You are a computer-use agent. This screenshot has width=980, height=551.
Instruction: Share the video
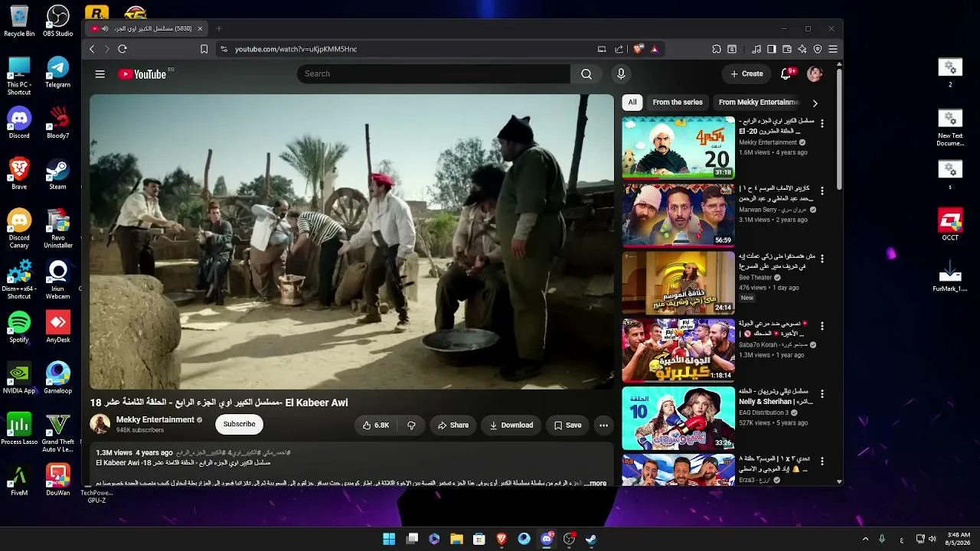click(452, 425)
